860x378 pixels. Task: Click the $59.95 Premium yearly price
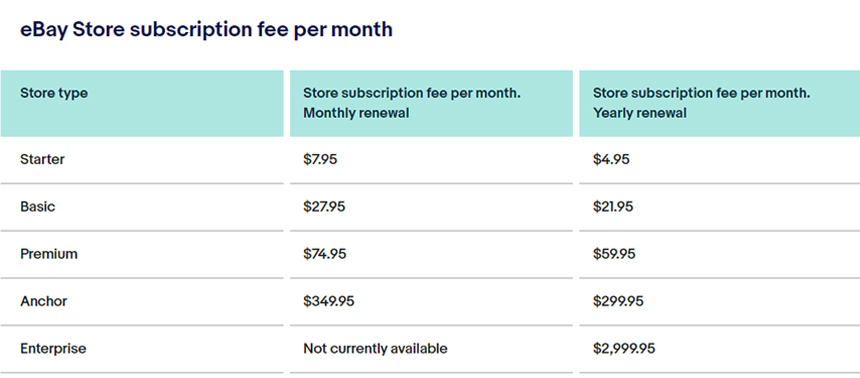[x=614, y=254]
